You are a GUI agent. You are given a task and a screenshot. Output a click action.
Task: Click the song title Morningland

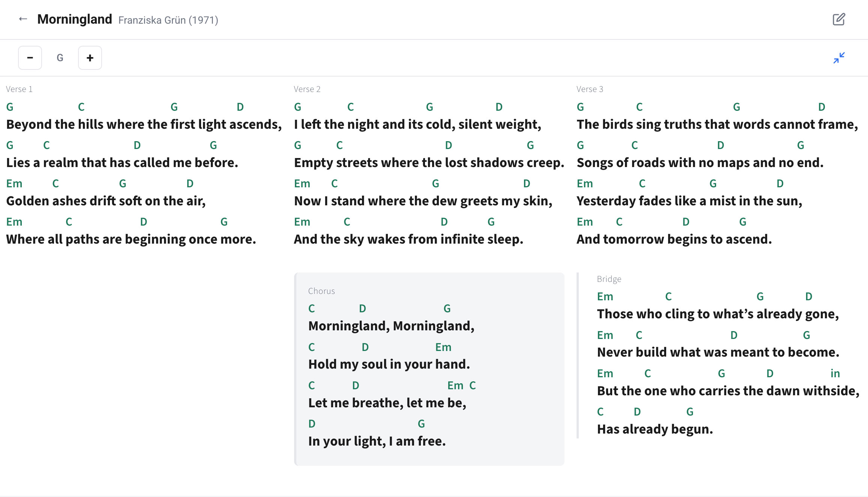coord(75,19)
